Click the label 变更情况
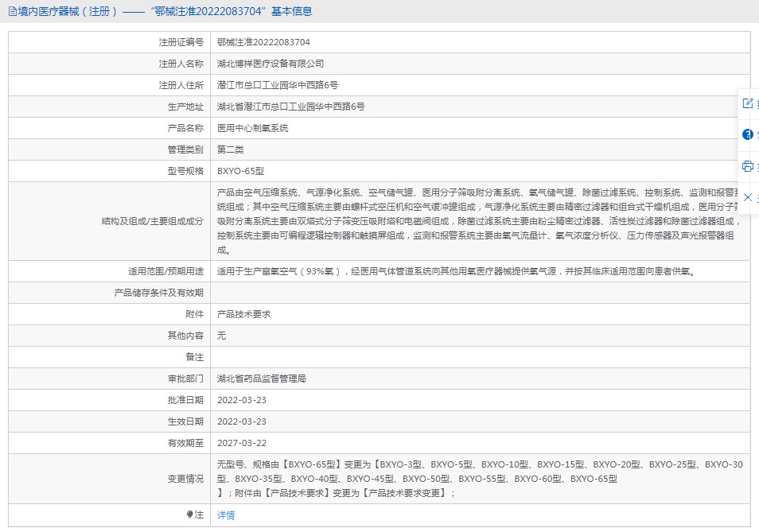759x532 pixels. 185,479
